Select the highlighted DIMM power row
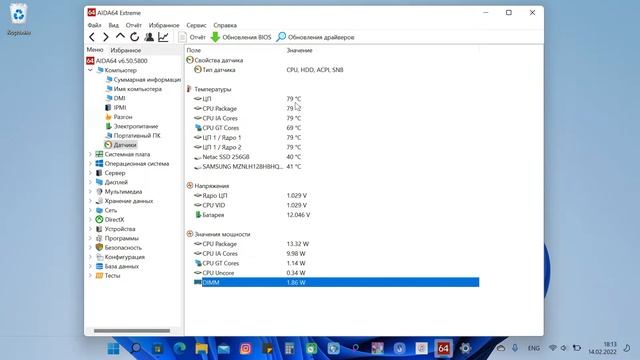The height and width of the screenshot is (360, 640). click(x=336, y=282)
